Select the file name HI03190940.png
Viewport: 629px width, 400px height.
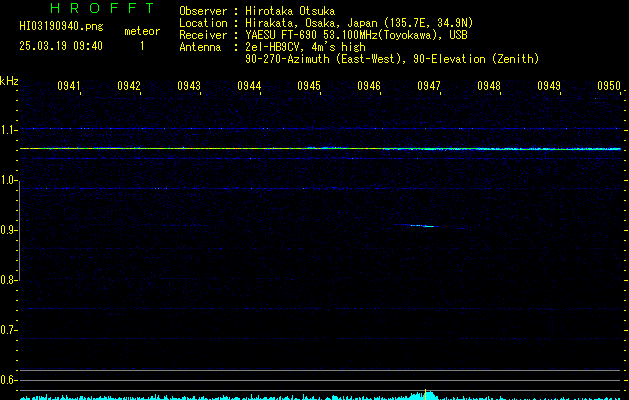pos(61,27)
